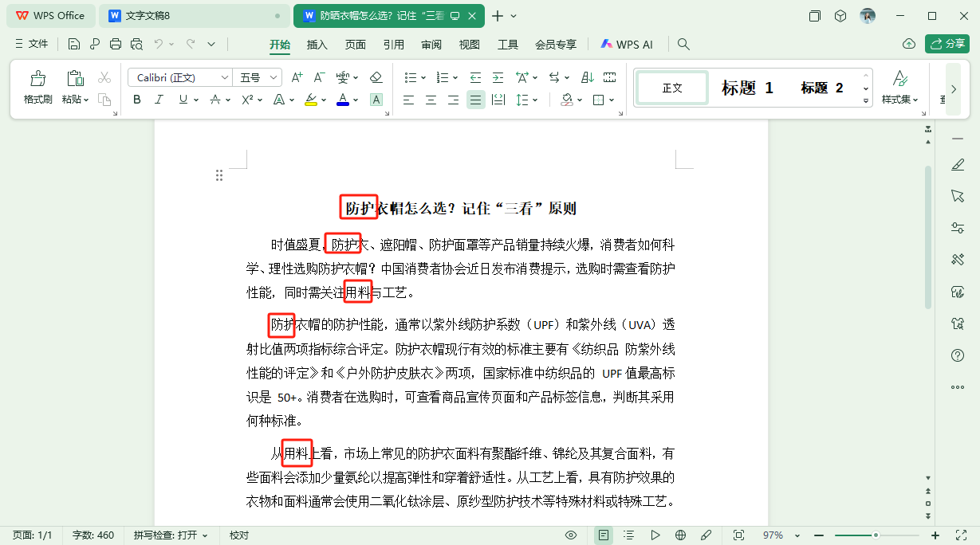The image size is (980, 545).
Task: Click the 分享 share button
Action: (x=947, y=44)
